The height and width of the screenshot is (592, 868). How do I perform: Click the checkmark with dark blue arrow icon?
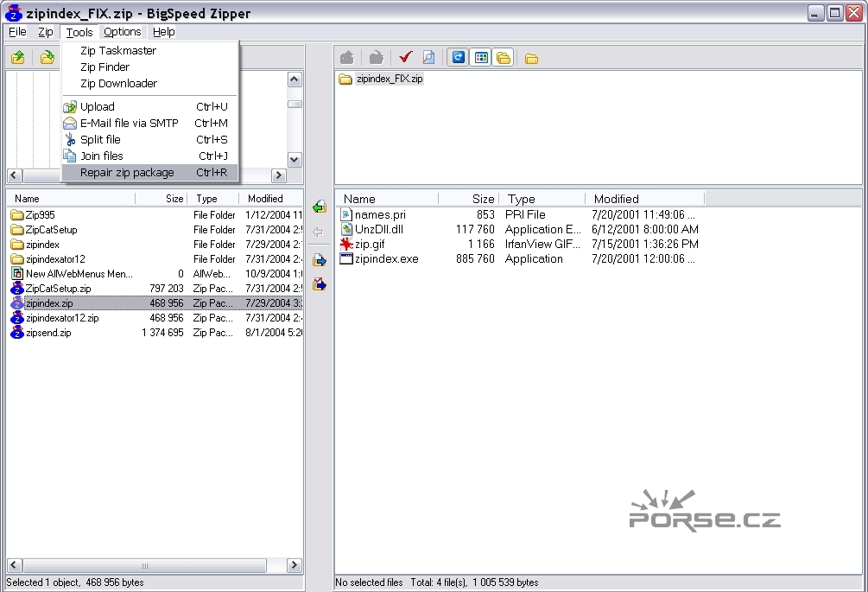[320, 284]
